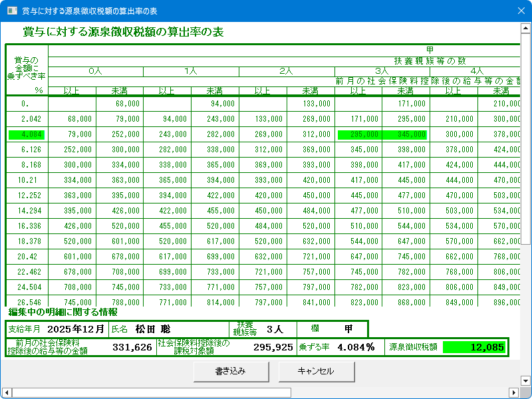Image resolution: width=532 pixels, height=399 pixels.
Task: Select the highlighted 4.084 rate cell
Action: [x=27, y=134]
